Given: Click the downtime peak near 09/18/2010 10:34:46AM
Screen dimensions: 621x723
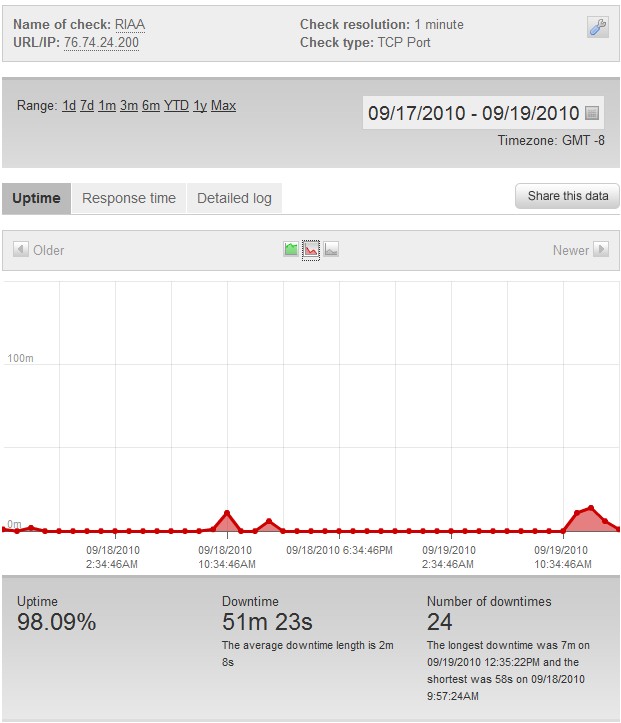Looking at the screenshot, I should tap(227, 513).
